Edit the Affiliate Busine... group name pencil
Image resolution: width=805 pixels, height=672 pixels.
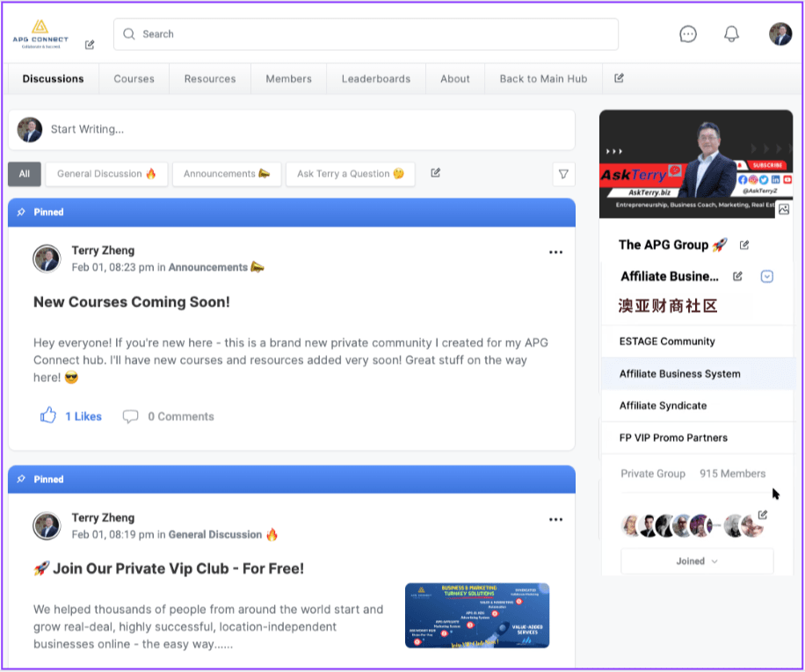coord(737,277)
